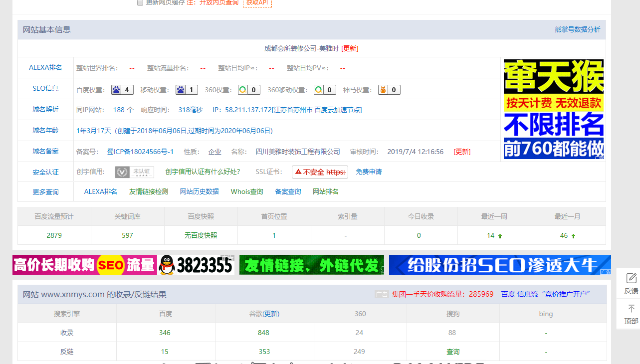The width and height of the screenshot is (640, 364).
Task: Click 查询 link in 搜狗 反链 cell
Action: click(453, 352)
